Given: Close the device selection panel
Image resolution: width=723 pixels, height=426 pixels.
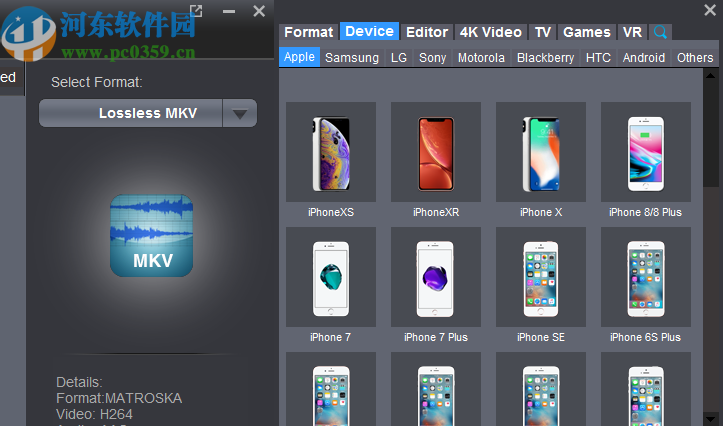Looking at the screenshot, I should click(710, 10).
